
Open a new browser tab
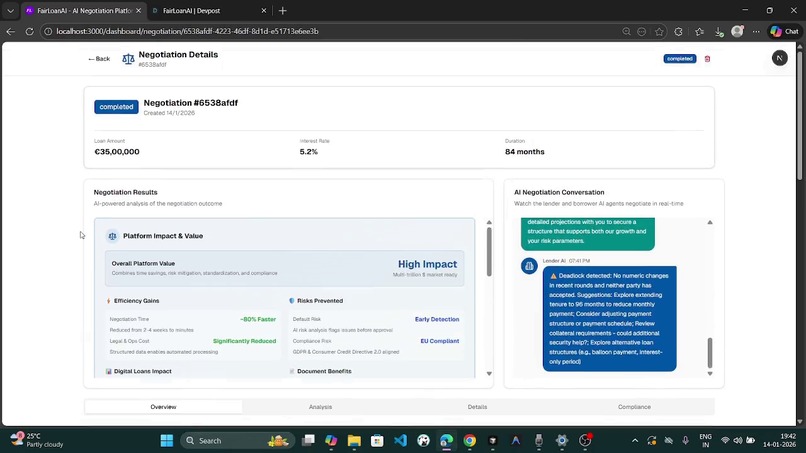[x=282, y=11]
